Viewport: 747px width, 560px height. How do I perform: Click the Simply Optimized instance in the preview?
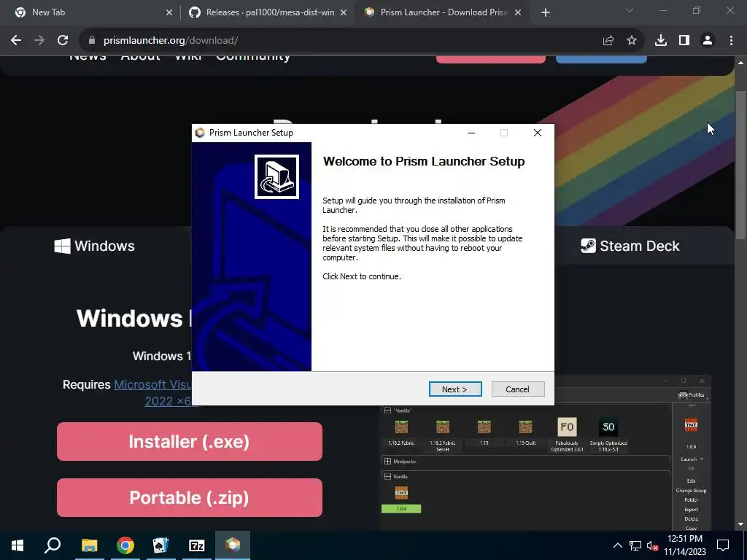point(608,435)
